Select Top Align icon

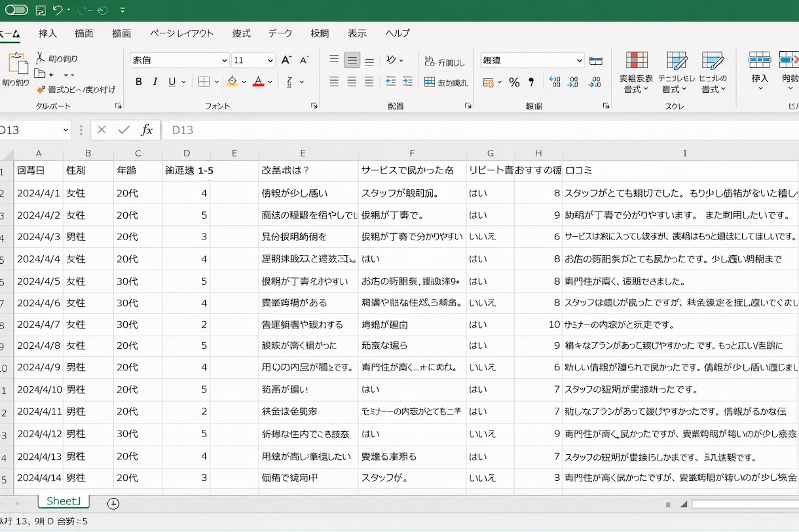(x=334, y=60)
